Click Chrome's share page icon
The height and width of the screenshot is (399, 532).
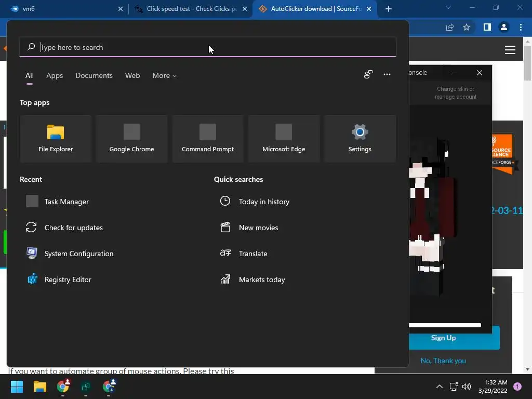click(x=450, y=27)
